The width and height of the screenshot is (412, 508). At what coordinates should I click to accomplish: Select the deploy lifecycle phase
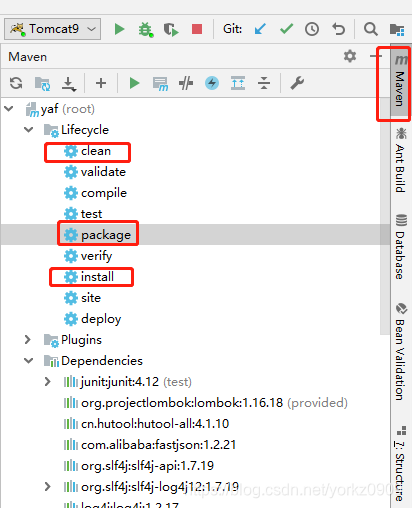pyautogui.click(x=92, y=319)
